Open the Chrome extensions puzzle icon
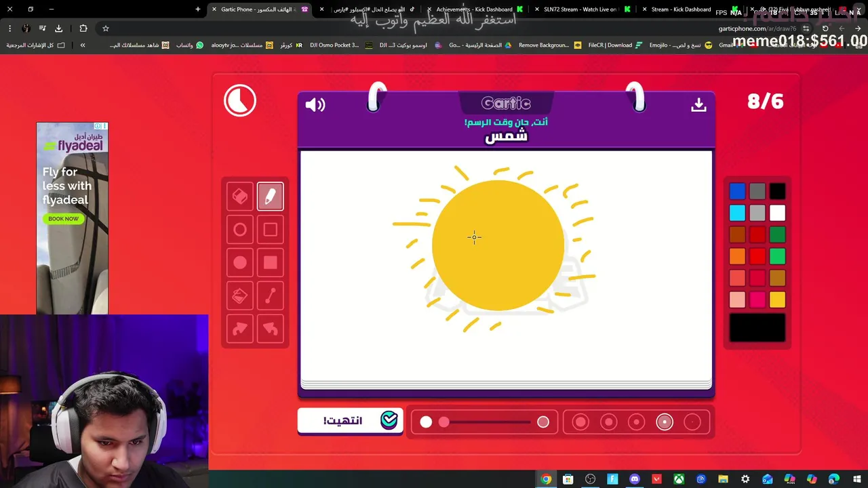The image size is (868, 488). (x=83, y=28)
